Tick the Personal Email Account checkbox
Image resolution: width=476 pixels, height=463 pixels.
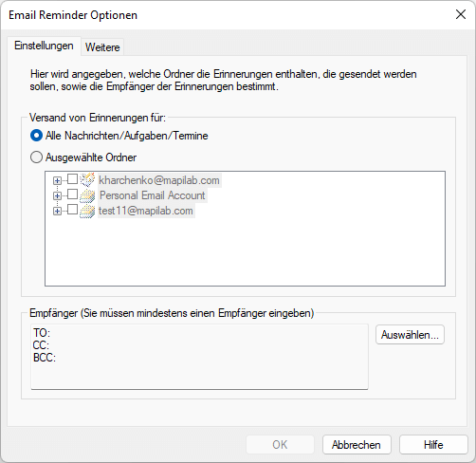[72, 194]
